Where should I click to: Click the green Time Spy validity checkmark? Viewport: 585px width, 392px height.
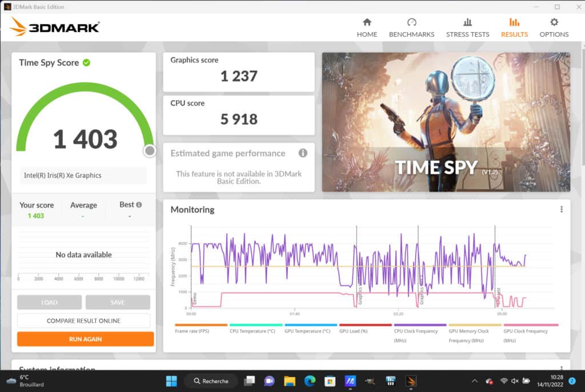coord(87,63)
